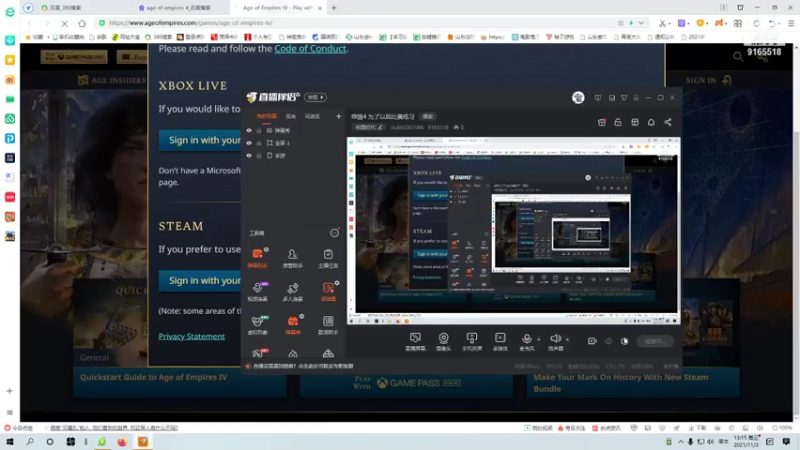The height and width of the screenshot is (450, 800).
Task: Stop page loading with the X button
Action: tap(64, 23)
